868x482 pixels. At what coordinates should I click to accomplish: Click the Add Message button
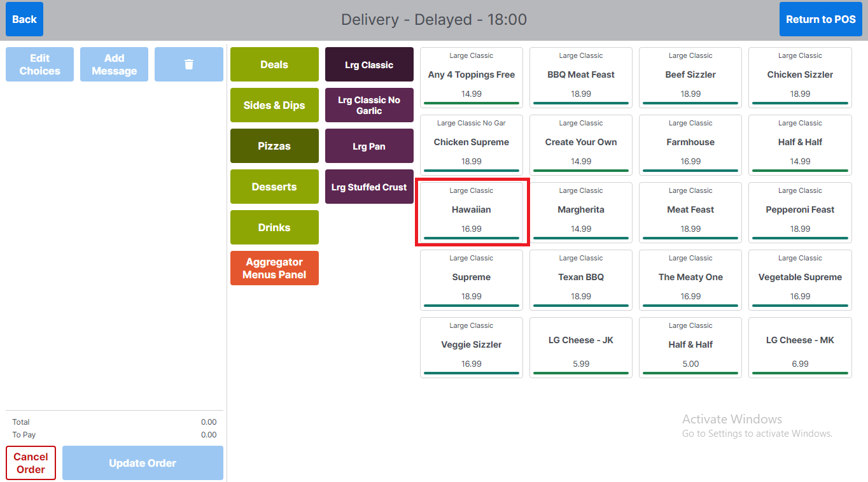114,64
